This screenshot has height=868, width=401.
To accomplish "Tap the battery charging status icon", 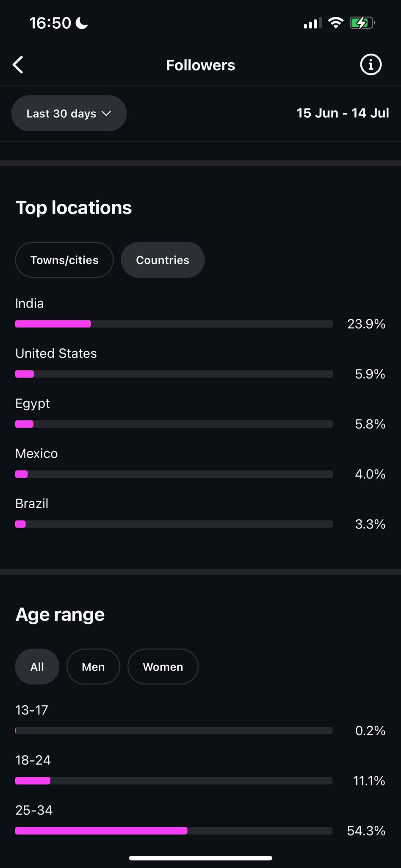I will point(361,23).
